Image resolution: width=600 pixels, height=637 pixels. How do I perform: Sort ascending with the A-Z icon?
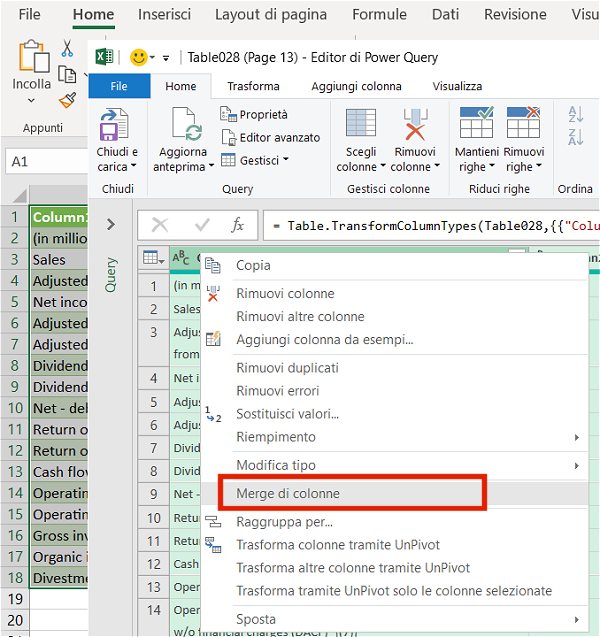[576, 114]
